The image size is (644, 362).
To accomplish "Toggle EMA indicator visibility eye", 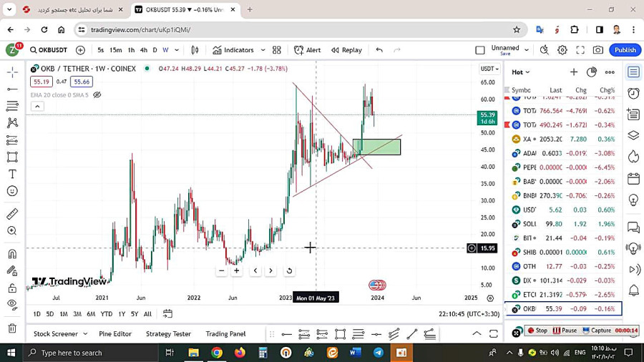I will coord(97,95).
